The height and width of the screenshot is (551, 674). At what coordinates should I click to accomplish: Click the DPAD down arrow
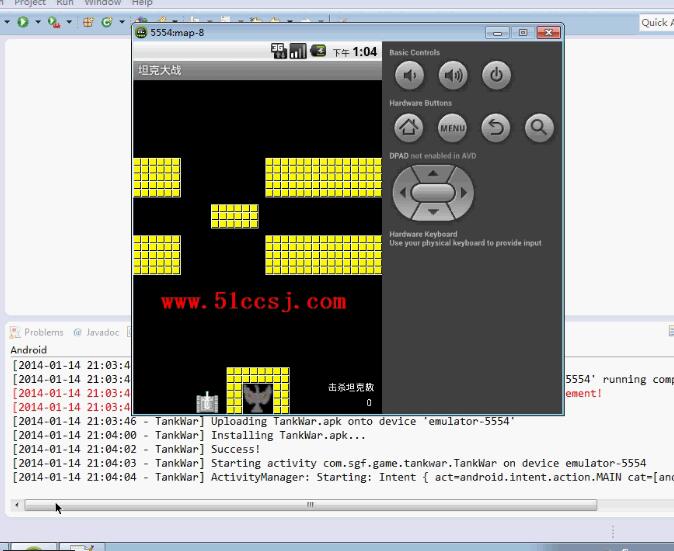pyautogui.click(x=433, y=212)
